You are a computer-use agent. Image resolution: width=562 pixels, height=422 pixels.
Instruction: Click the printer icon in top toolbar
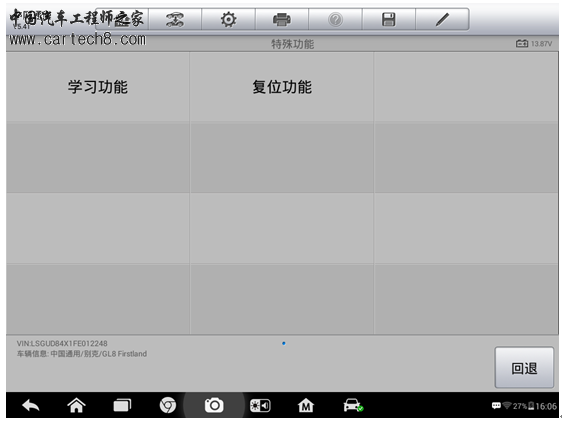282,19
